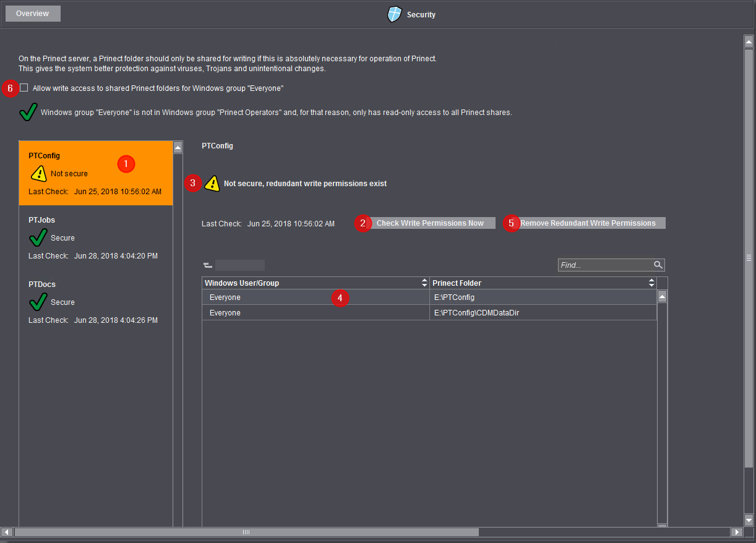Click the green checkmark icon under PTJobs

point(38,237)
